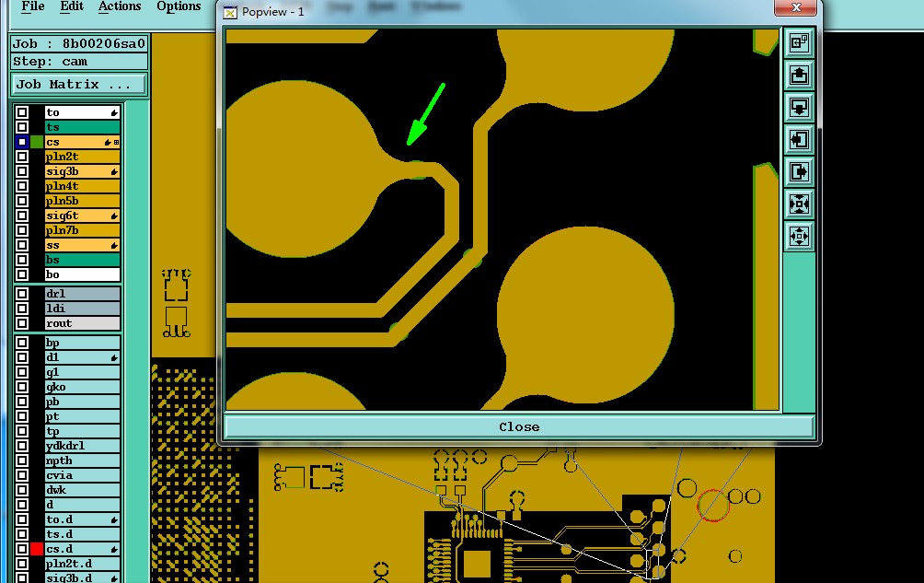The image size is (924, 583).
Task: Select the pln4t layer name
Action: tap(83, 186)
